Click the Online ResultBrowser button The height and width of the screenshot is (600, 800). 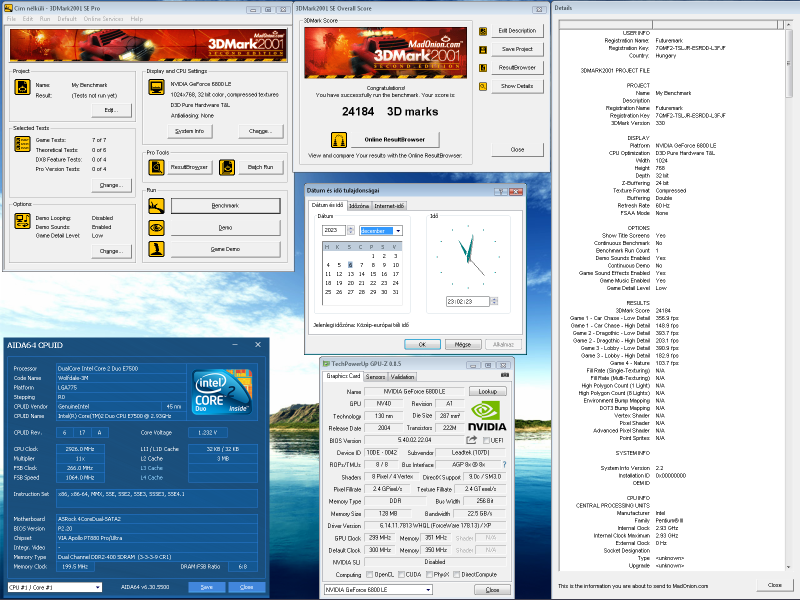(x=394, y=139)
